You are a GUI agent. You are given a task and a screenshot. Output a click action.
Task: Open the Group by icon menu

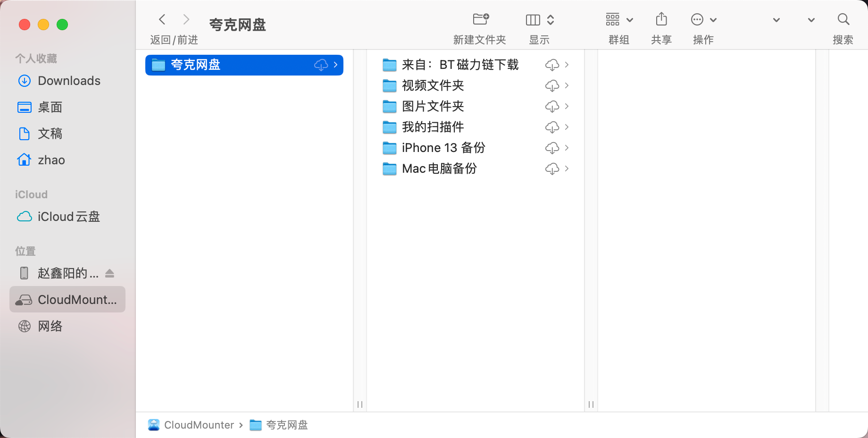612,19
